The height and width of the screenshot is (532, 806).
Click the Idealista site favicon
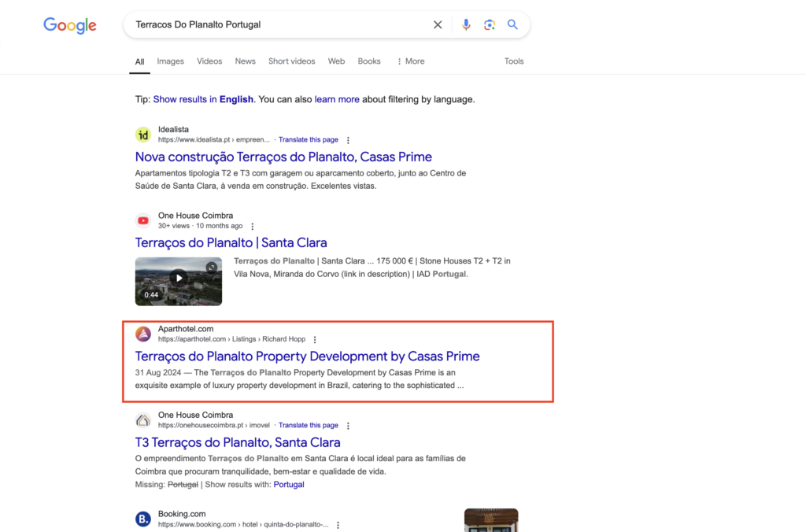(143, 135)
